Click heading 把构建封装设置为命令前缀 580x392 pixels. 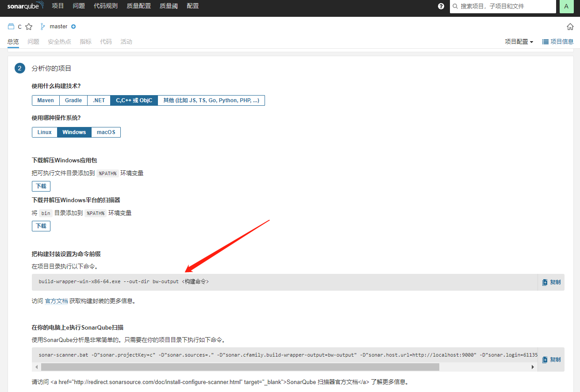click(x=66, y=254)
